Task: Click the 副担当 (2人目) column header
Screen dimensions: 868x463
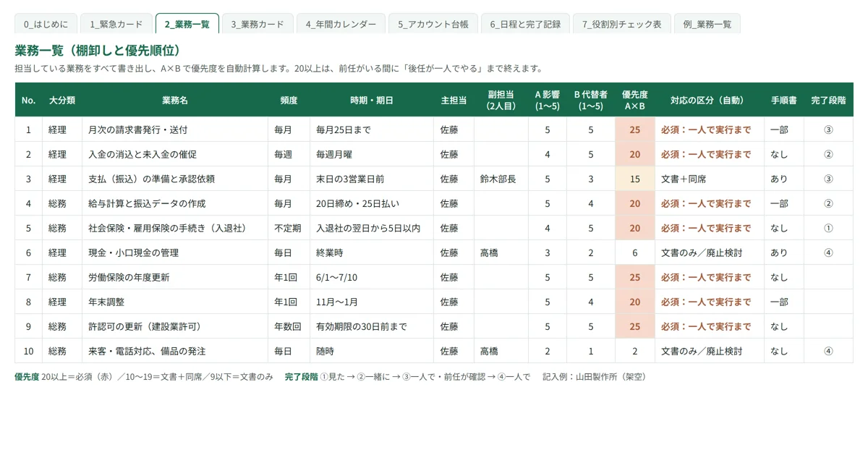Action: 501,100
